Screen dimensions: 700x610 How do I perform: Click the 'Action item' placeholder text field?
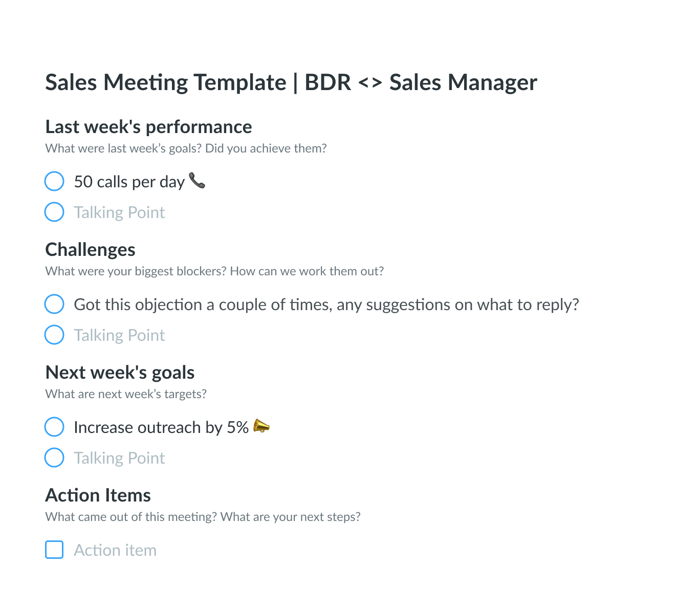click(x=115, y=550)
